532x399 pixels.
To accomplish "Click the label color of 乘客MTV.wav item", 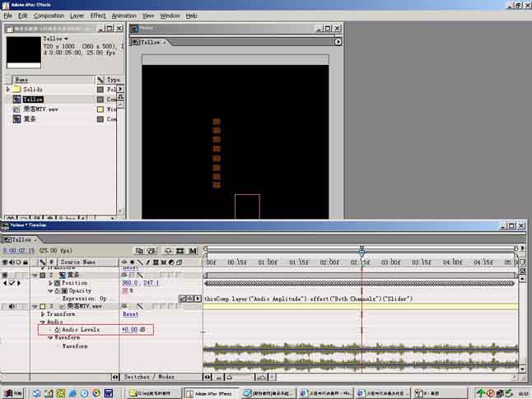I will [100, 109].
